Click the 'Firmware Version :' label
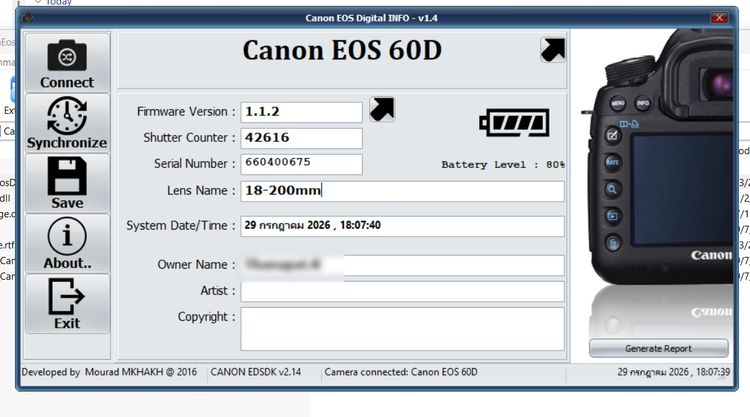The height and width of the screenshot is (417, 750). click(x=186, y=112)
